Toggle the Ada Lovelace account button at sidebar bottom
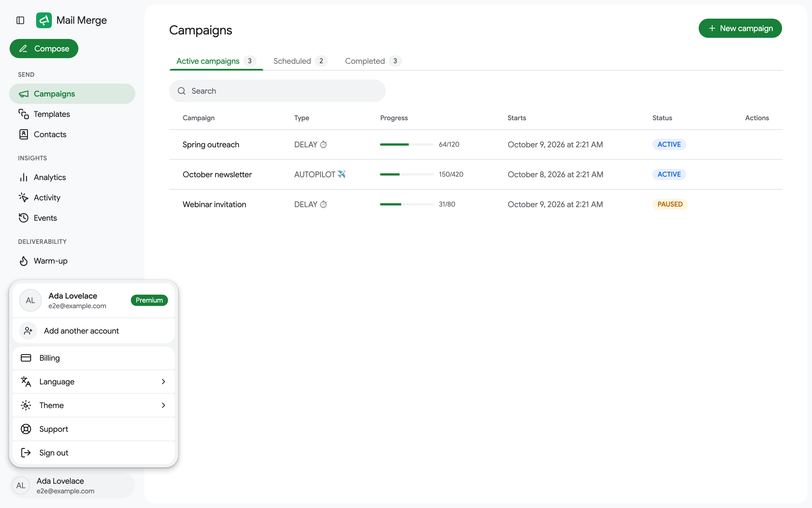812x508 pixels. 72,486
